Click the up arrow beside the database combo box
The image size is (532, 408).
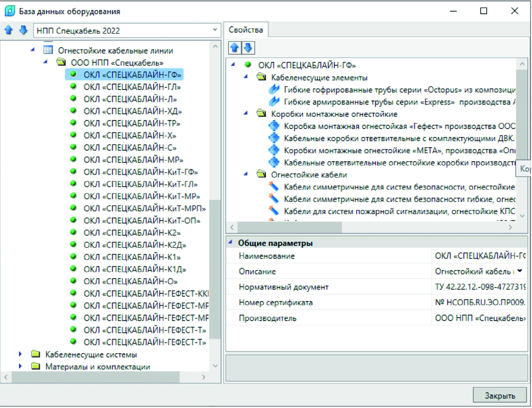click(9, 30)
